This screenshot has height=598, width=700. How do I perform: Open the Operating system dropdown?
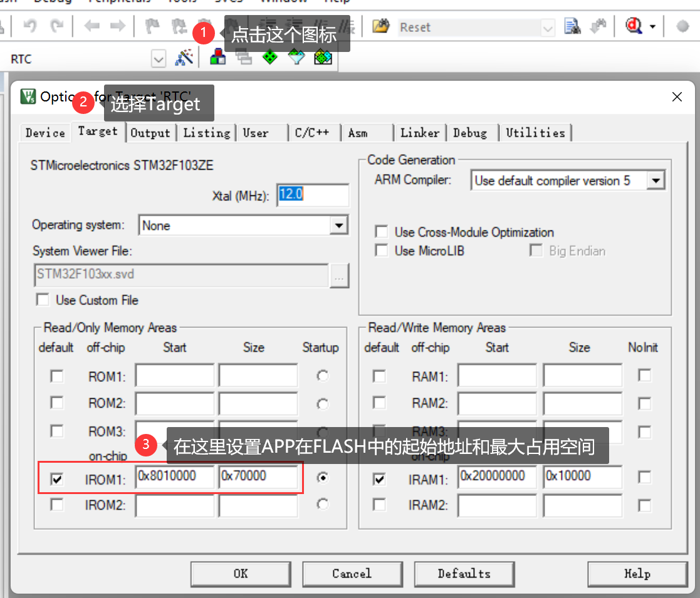click(338, 225)
